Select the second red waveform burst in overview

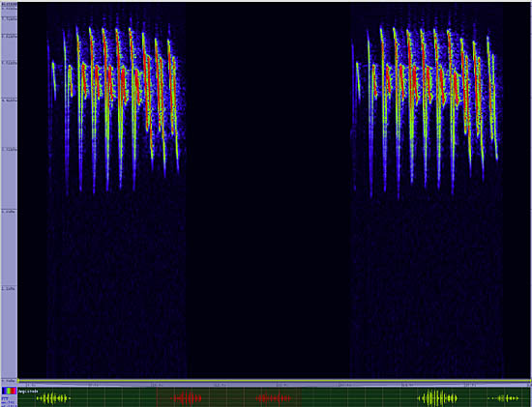[273, 398]
